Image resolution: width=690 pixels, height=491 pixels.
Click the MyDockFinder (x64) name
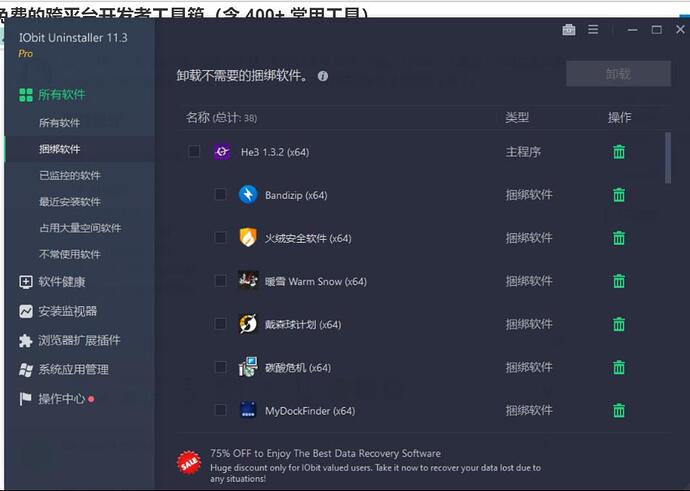pyautogui.click(x=310, y=411)
